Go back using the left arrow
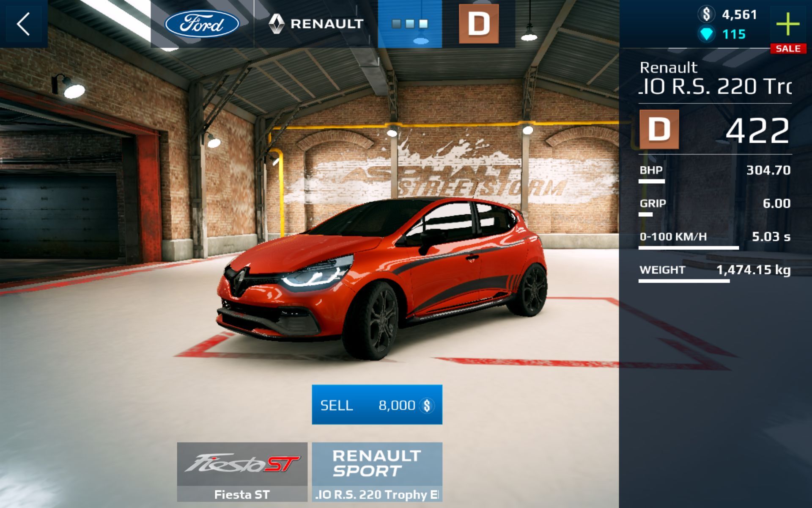 [x=23, y=24]
